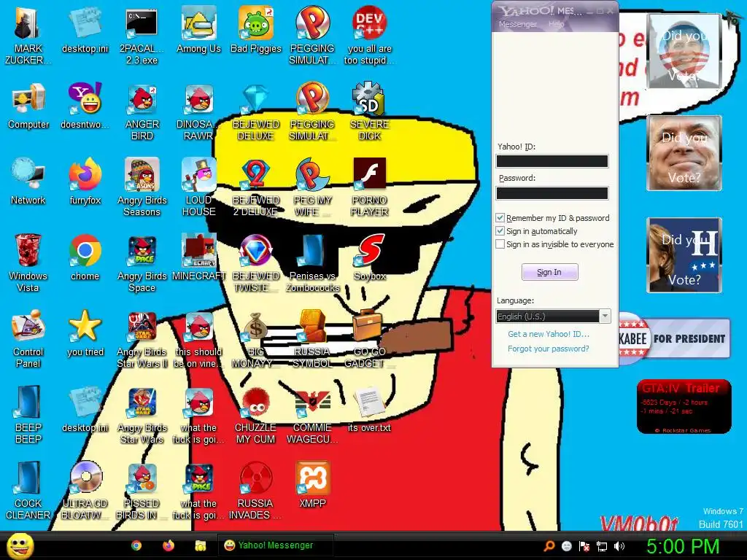The image size is (747, 560).
Task: Click the Hillary 'Did you Vote?' gadget
Action: [684, 255]
